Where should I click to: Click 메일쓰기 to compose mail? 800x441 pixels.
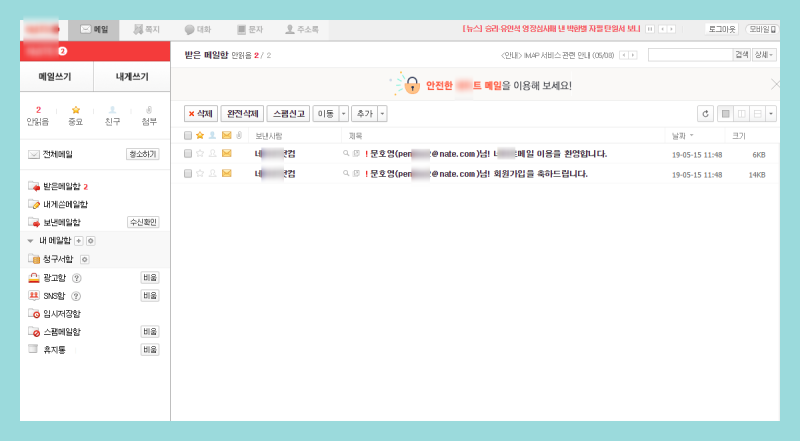tap(55, 77)
